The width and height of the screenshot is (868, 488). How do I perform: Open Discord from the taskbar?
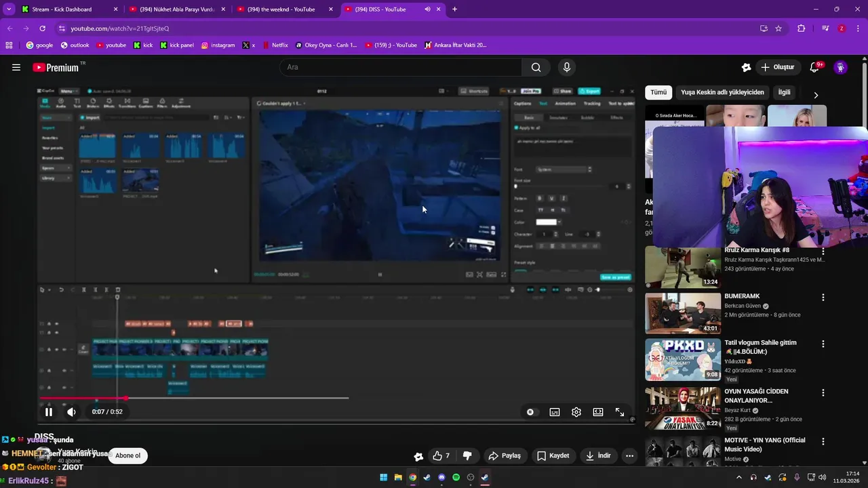pos(441,477)
